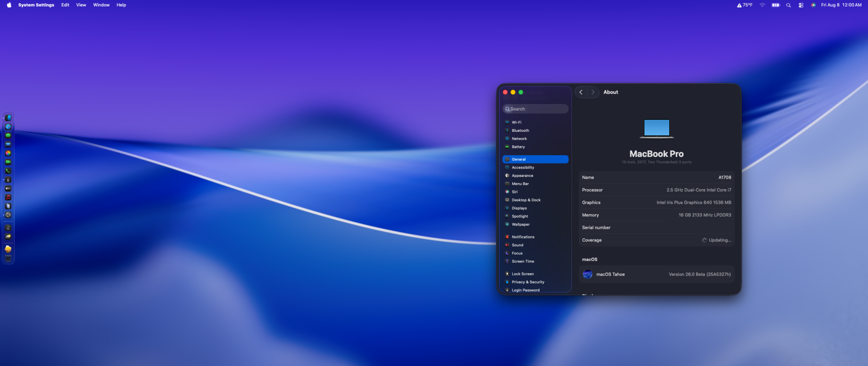The image size is (868, 366).
Task: Open the Edit menu
Action: point(65,5)
